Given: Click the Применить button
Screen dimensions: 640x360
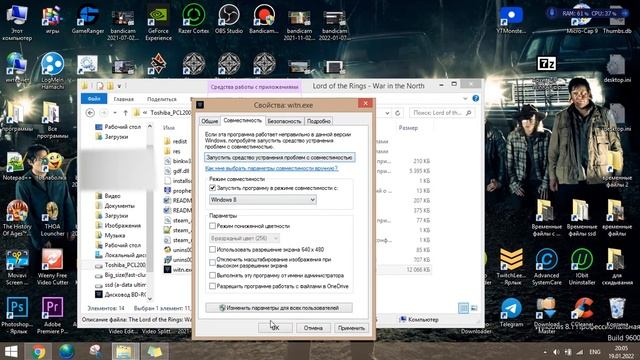Looking at the screenshot, I should pyautogui.click(x=351, y=328).
